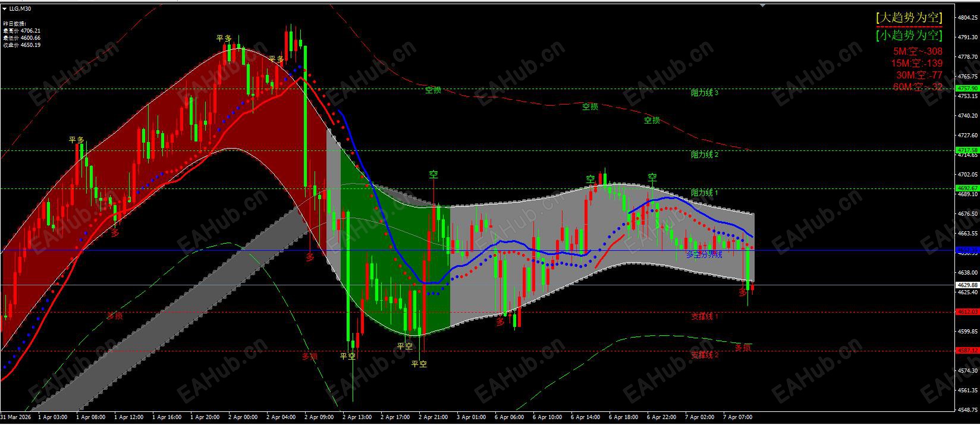980x425 pixels.
Task: Click the green 4717.58 price tag
Action: [x=967, y=150]
